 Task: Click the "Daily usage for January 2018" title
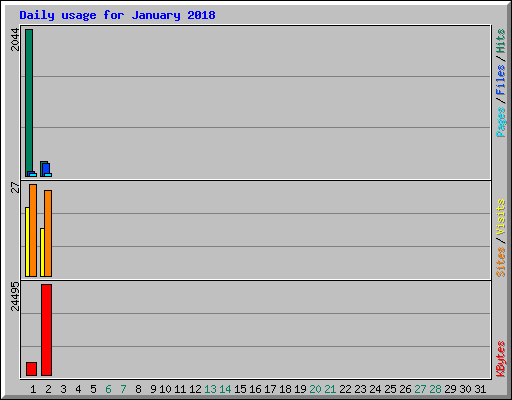[117, 15]
